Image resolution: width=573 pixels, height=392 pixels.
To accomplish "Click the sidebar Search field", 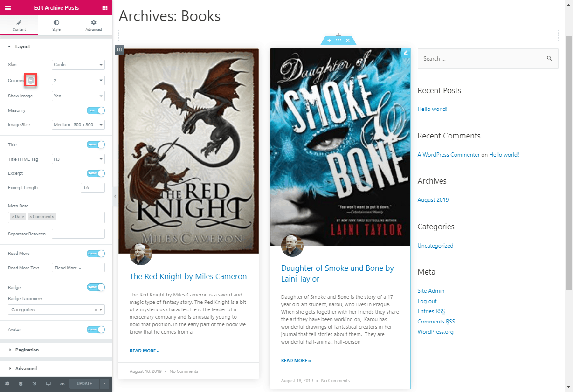I will (488, 58).
